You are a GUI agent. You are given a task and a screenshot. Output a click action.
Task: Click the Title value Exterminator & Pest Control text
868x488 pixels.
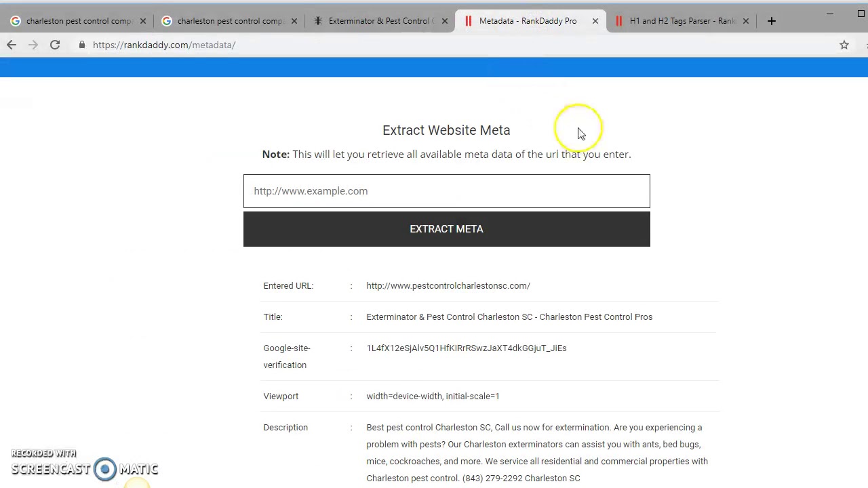(x=509, y=317)
